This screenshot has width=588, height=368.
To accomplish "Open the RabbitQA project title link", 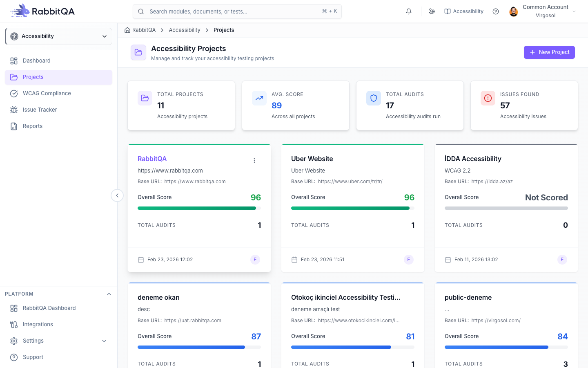I will pyautogui.click(x=152, y=159).
